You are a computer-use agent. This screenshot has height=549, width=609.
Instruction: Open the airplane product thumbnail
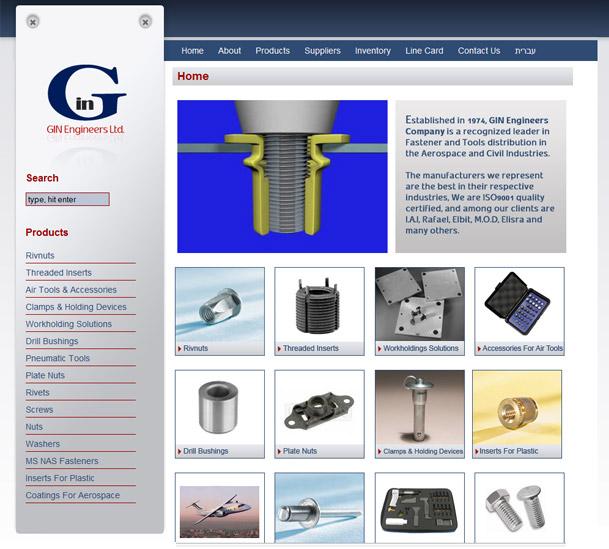pos(220,508)
